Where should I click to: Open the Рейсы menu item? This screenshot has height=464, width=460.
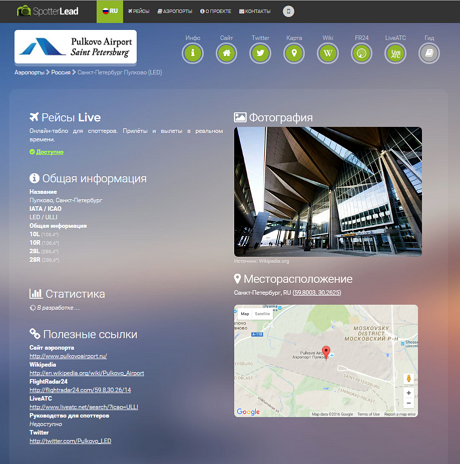139,11
